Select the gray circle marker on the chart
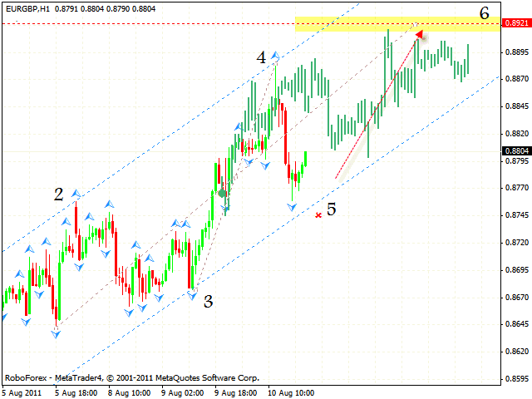This screenshot has height=399, width=532. tap(222, 193)
